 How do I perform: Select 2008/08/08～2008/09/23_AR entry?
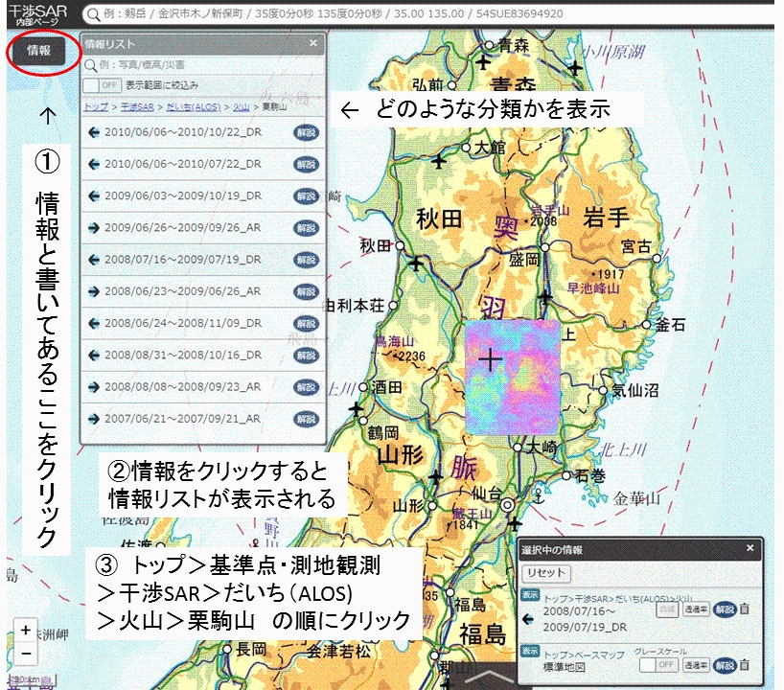pos(203,387)
